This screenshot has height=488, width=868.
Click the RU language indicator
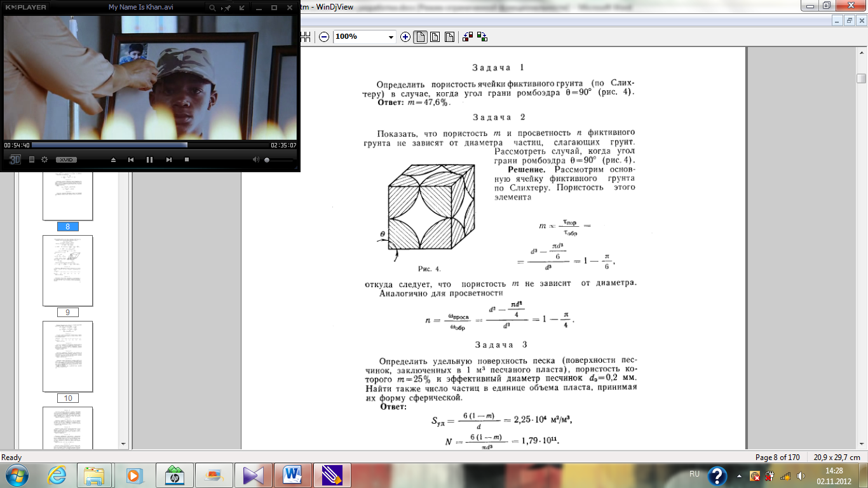[x=695, y=473]
